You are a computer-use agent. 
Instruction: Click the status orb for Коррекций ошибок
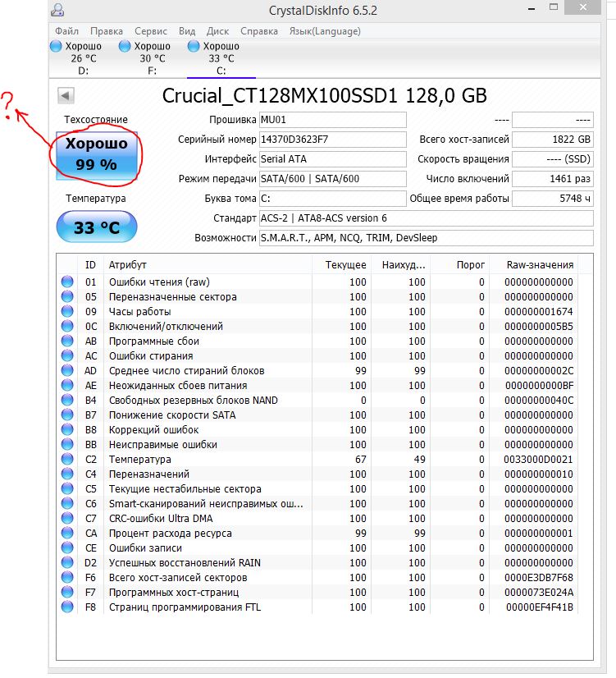[x=67, y=429]
